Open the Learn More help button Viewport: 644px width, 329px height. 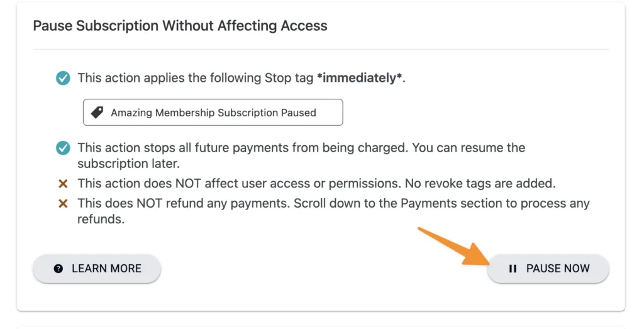pos(97,269)
